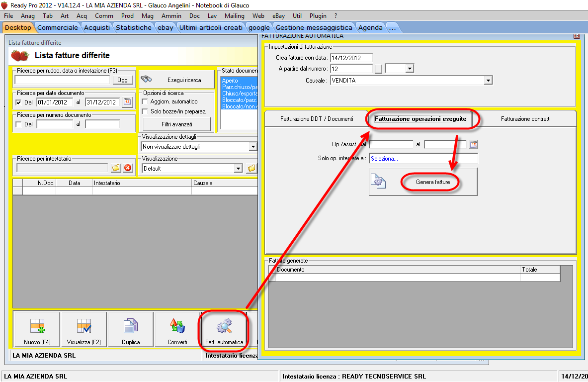The image size is (588, 382).
Task: Switch to Gestione messaggistica tab
Action: tap(314, 27)
